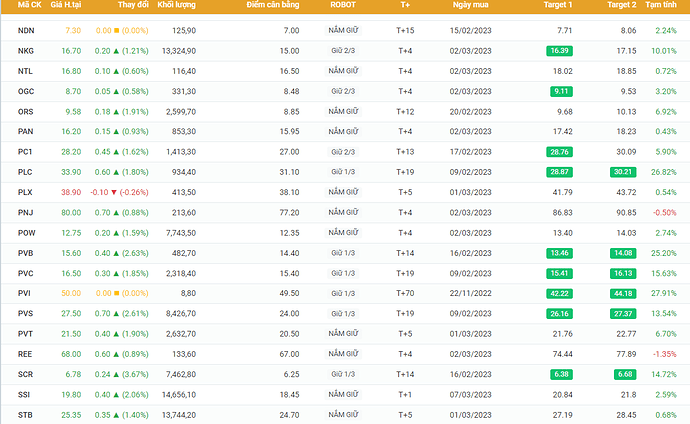Select the SSI stock code
690x424 pixels.
(x=24, y=394)
